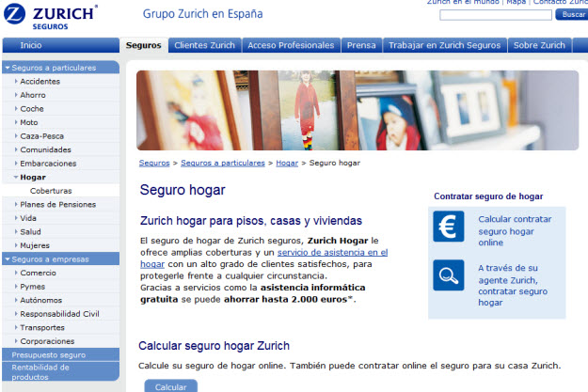Click the Zurich Seguros logo

tap(50, 17)
